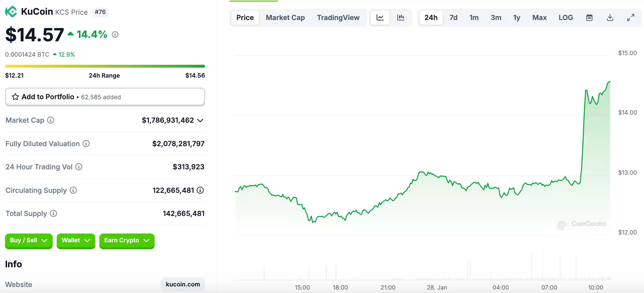The width and height of the screenshot is (644, 293).
Task: Select 24h time range
Action: click(431, 18)
